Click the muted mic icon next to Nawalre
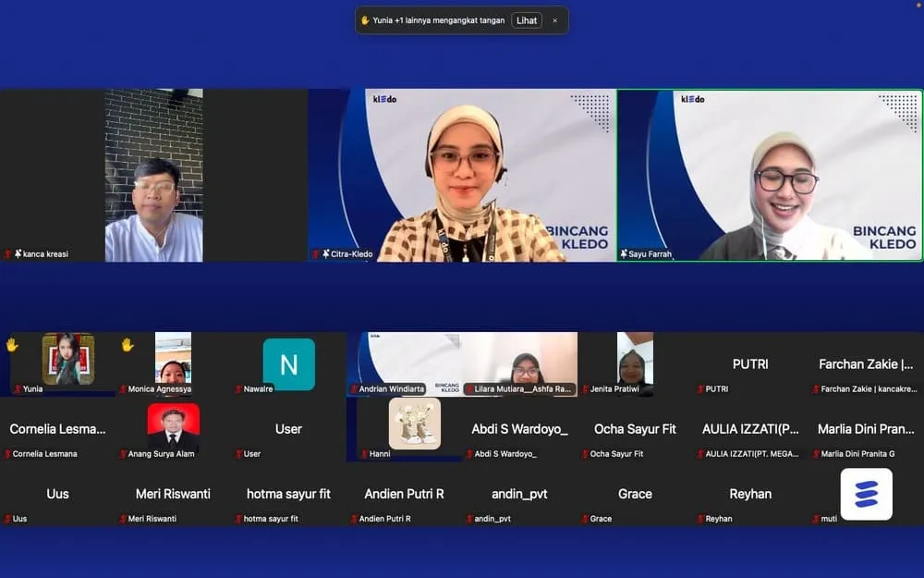924x578 pixels. click(238, 389)
